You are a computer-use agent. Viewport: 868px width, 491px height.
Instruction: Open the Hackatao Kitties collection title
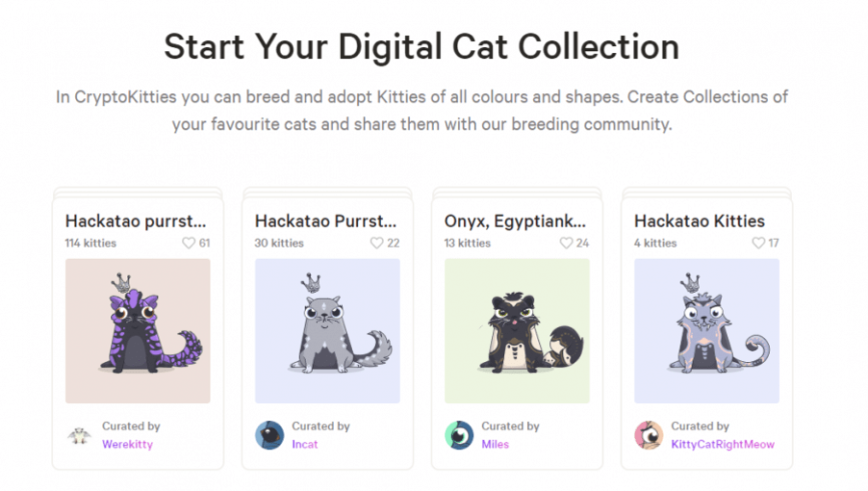tap(700, 220)
